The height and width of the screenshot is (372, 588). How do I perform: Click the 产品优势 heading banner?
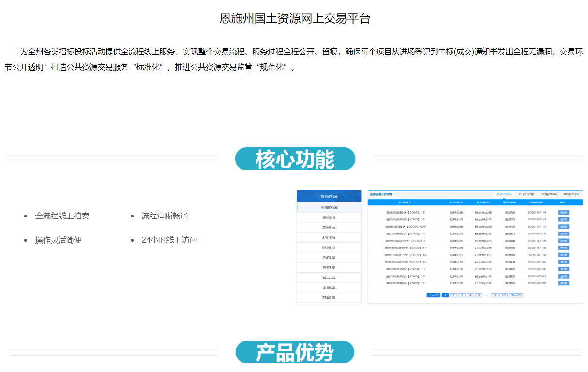(x=295, y=352)
